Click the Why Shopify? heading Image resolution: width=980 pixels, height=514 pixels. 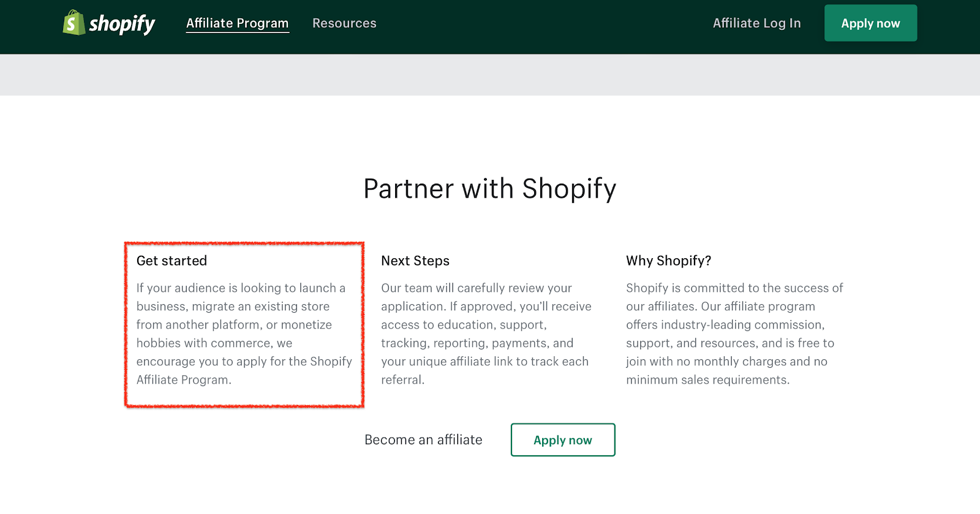pyautogui.click(x=669, y=261)
